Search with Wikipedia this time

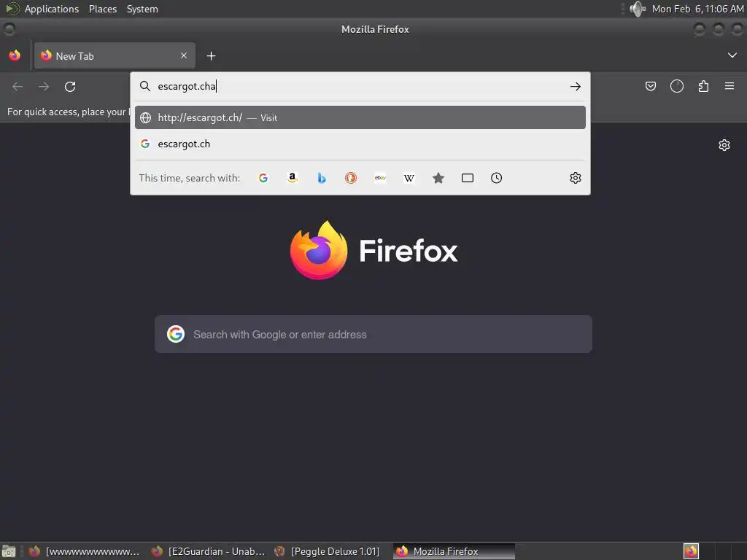pos(409,178)
